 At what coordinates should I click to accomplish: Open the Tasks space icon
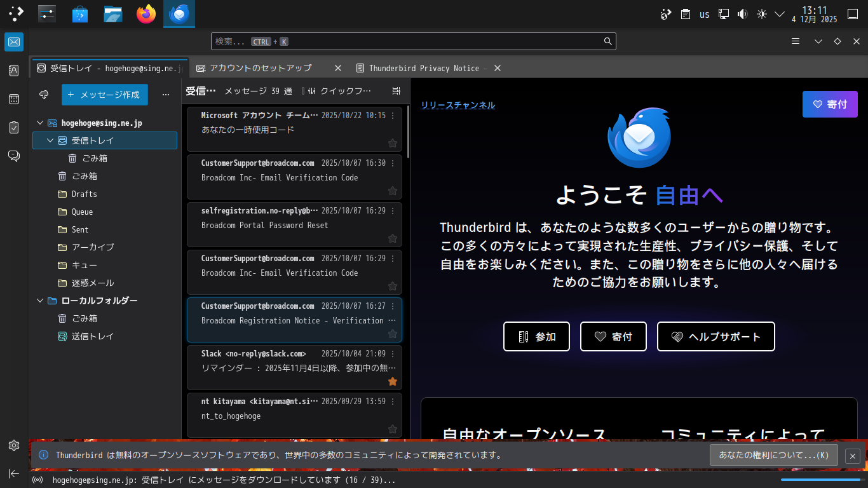(x=14, y=128)
